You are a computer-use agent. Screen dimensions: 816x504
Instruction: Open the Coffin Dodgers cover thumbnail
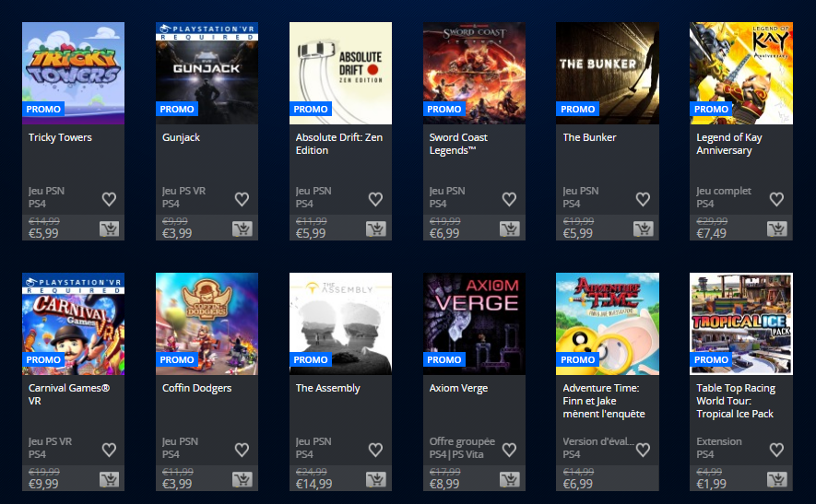click(207, 323)
